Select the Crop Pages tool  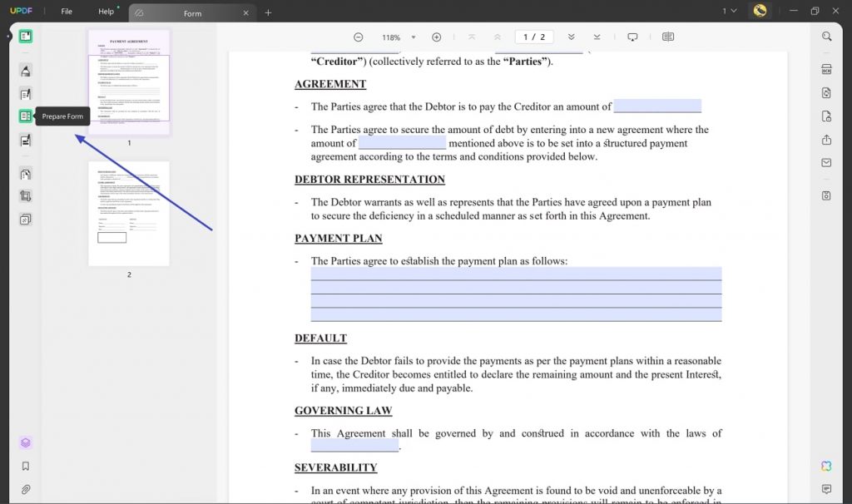tap(24, 197)
